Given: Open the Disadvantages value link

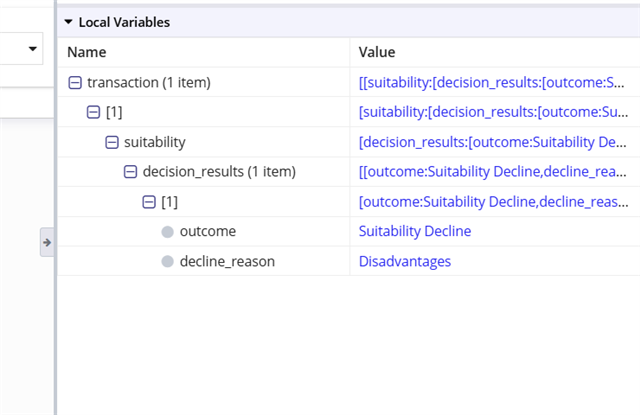Looking at the screenshot, I should 404,262.
